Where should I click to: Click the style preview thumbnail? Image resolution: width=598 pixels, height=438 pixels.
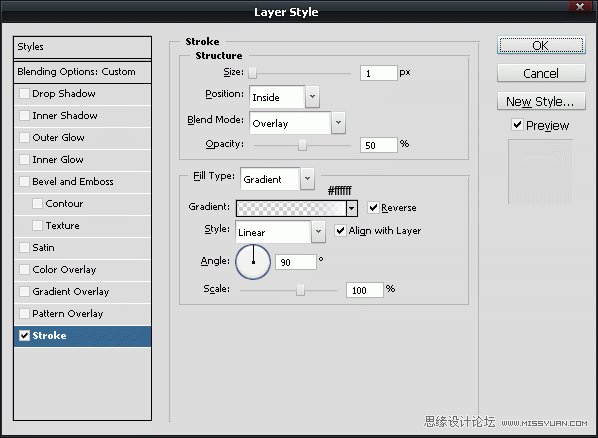[540, 172]
